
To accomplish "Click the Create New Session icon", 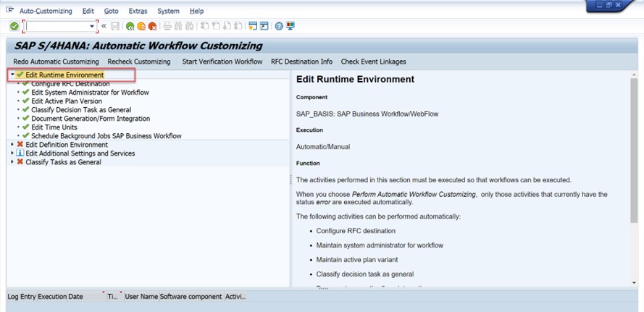I will (x=253, y=26).
